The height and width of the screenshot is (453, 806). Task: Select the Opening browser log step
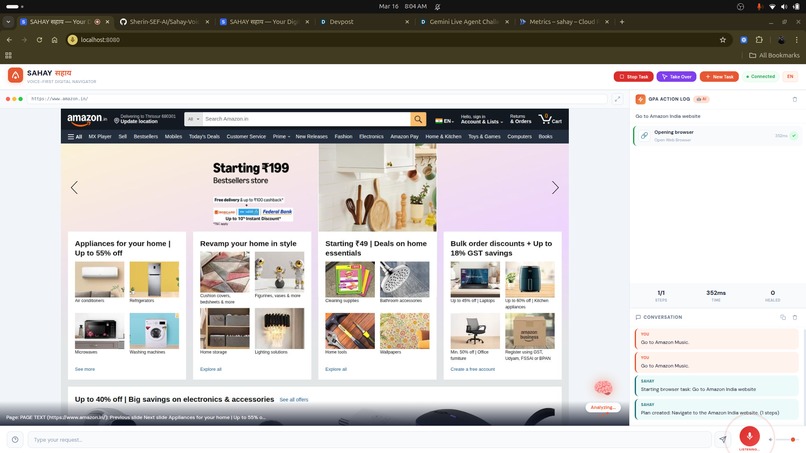(x=716, y=136)
